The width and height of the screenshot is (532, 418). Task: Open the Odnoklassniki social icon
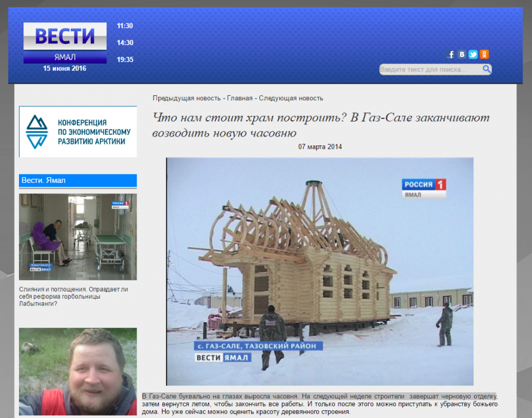point(484,54)
